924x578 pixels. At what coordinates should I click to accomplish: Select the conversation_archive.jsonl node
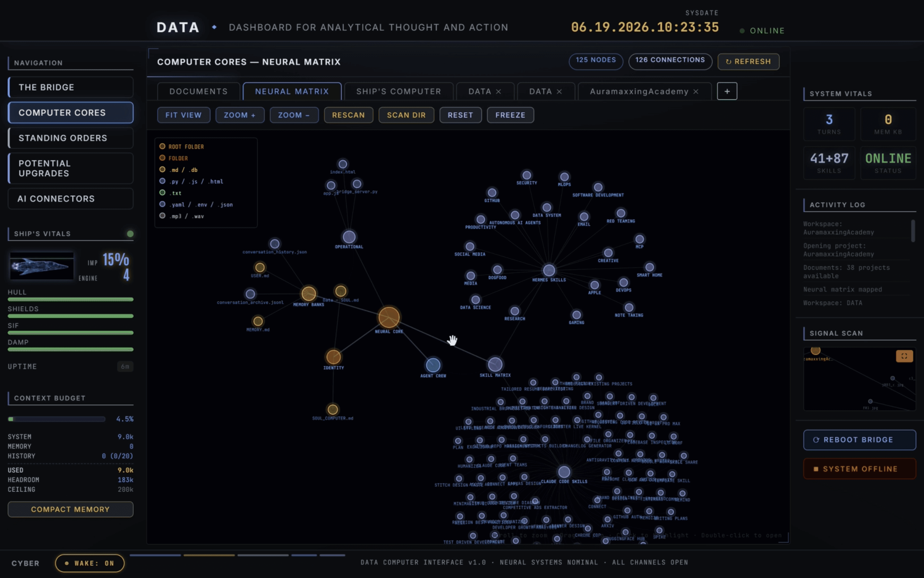251,294
